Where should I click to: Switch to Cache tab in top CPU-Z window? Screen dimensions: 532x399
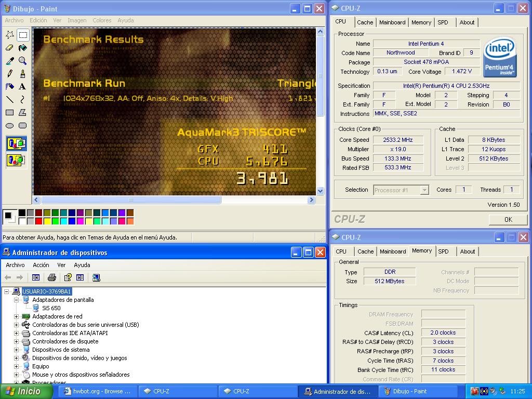point(365,22)
